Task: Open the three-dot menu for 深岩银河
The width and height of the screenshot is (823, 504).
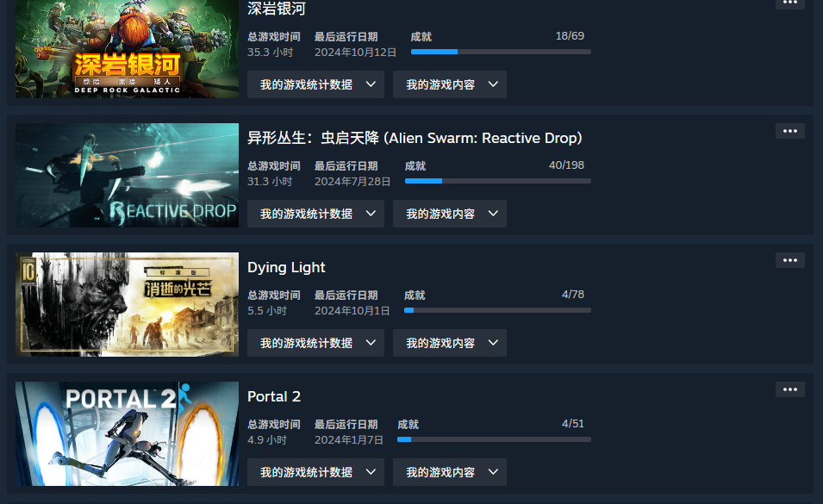Action: 790,3
